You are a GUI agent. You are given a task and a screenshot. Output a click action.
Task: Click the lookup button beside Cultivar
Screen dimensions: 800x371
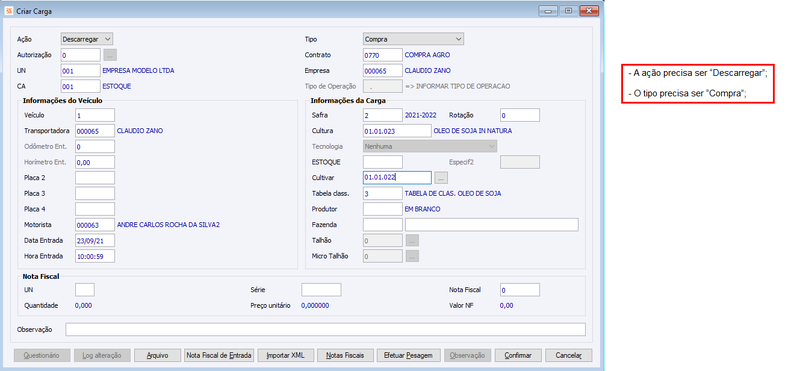pyautogui.click(x=442, y=178)
